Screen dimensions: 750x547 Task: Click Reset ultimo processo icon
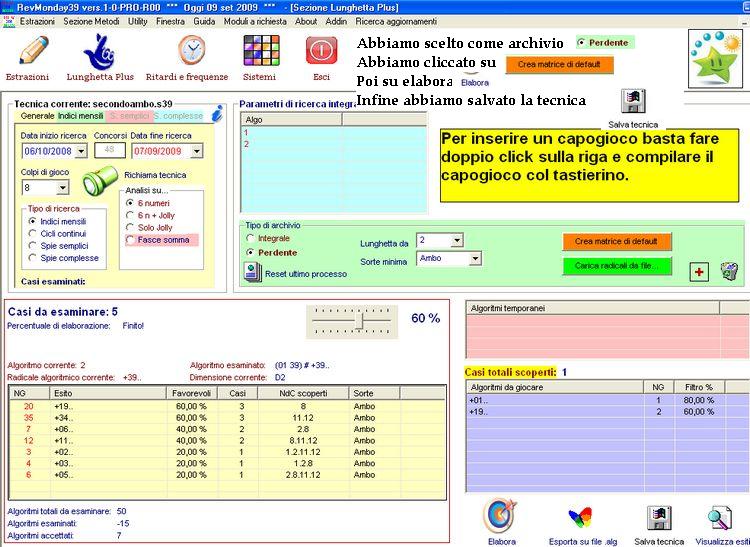tap(252, 273)
